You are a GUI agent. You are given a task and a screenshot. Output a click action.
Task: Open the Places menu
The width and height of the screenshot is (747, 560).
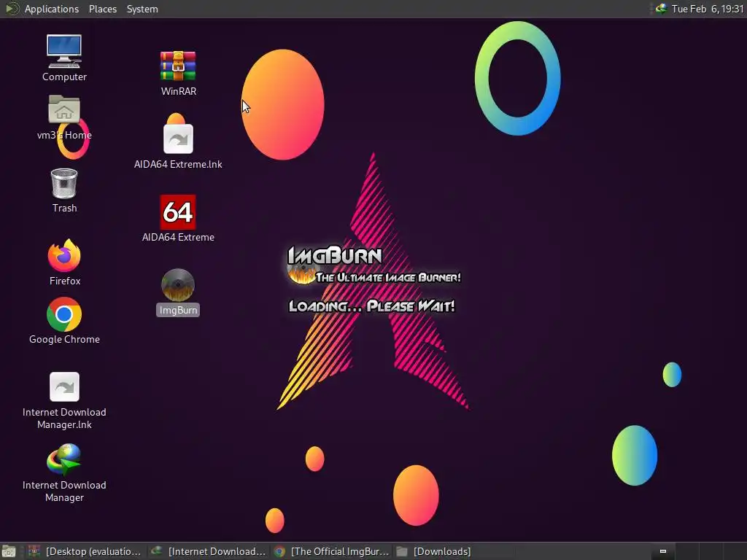pyautogui.click(x=103, y=9)
